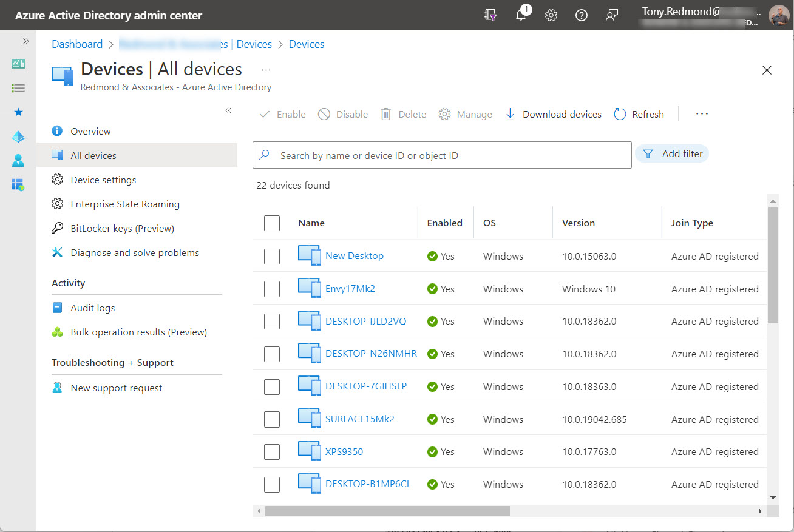The image size is (794, 532).
Task: Click version 10.0.19042.685 cell
Action: tap(594, 419)
